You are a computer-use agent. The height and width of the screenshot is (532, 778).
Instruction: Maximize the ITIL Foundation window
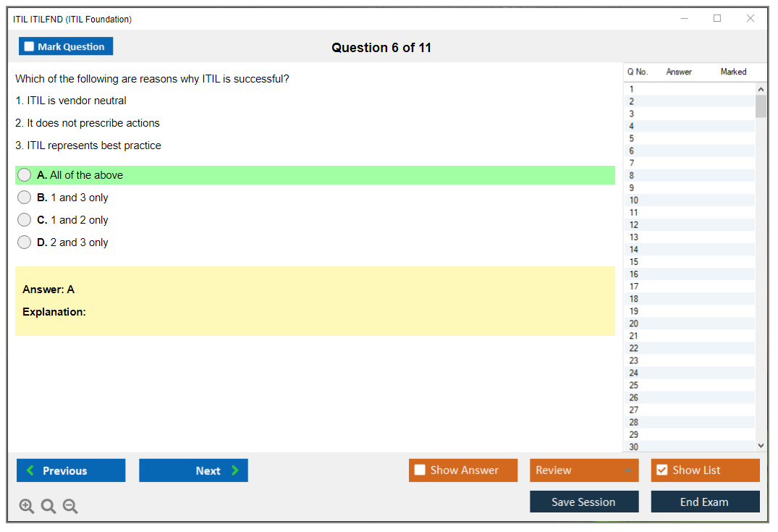717,19
